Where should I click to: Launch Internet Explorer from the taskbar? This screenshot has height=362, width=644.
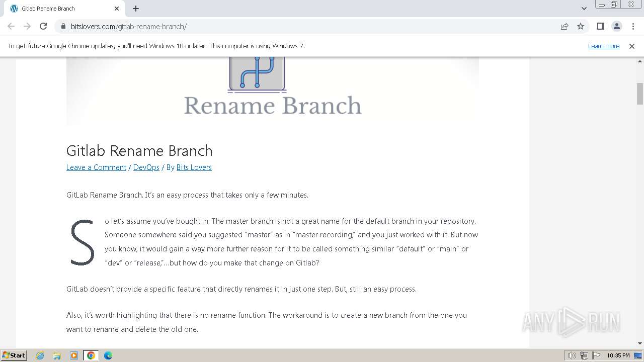[x=40, y=355]
